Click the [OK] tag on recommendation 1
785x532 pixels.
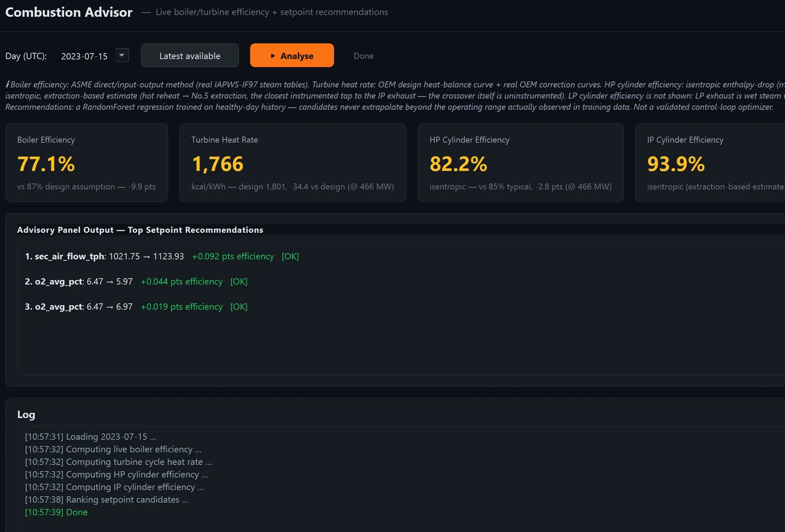coord(290,256)
